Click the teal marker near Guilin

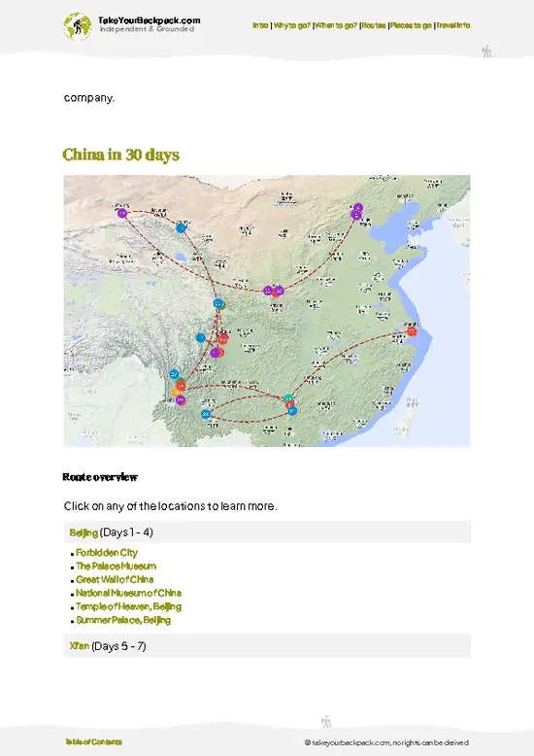[288, 398]
